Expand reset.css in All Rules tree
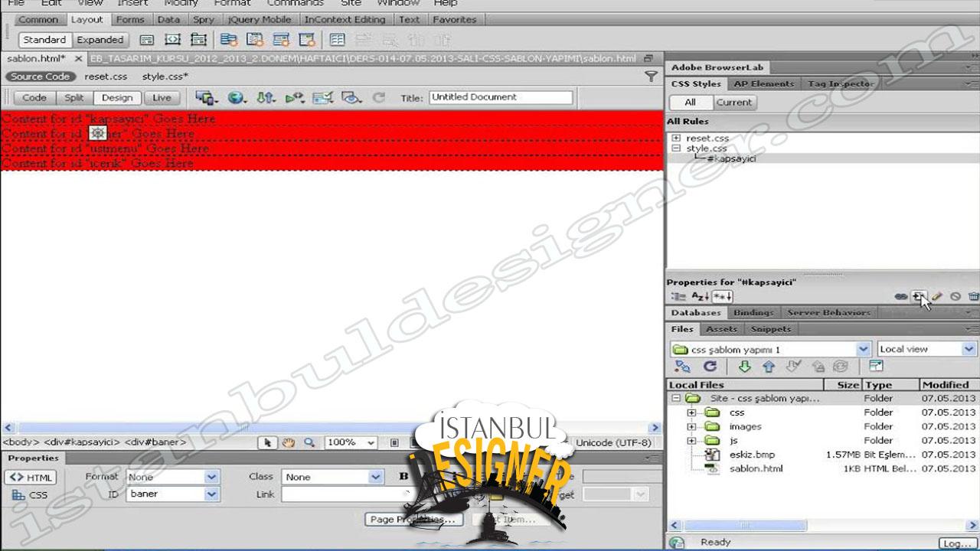Screen dimensions: 980x551 pos(676,139)
